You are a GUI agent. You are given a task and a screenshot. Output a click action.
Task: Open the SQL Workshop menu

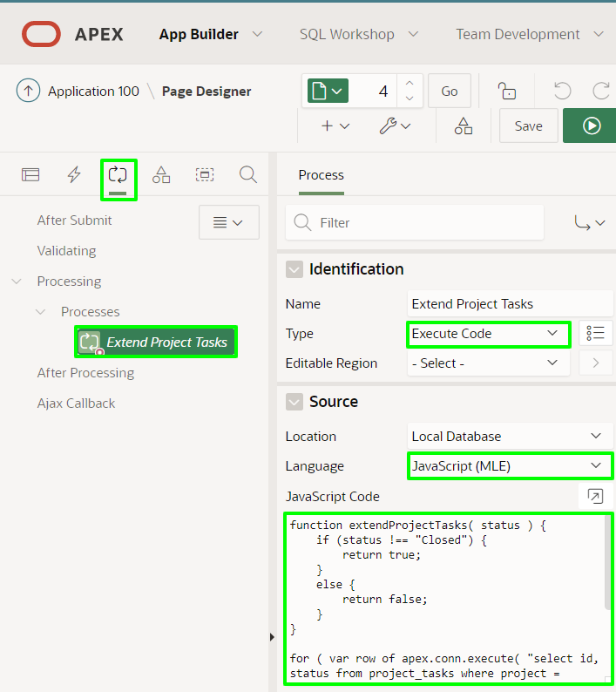click(x=347, y=34)
